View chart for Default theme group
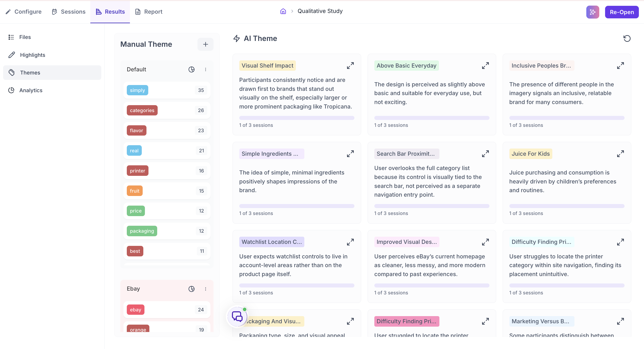The height and width of the screenshot is (349, 644). click(191, 70)
